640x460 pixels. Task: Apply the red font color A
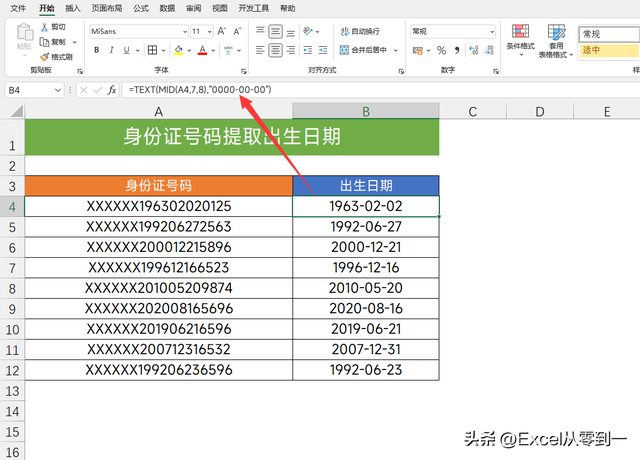(202, 50)
